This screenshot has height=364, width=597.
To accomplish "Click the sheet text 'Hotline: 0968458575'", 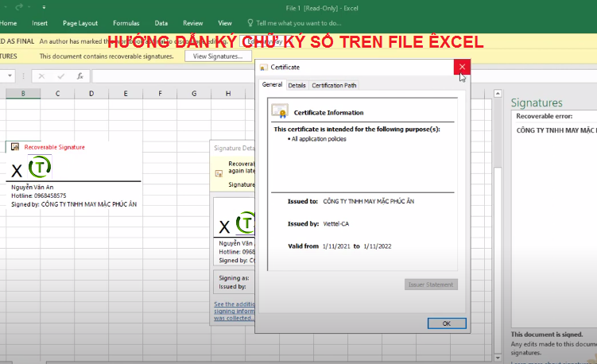I will click(x=38, y=196).
